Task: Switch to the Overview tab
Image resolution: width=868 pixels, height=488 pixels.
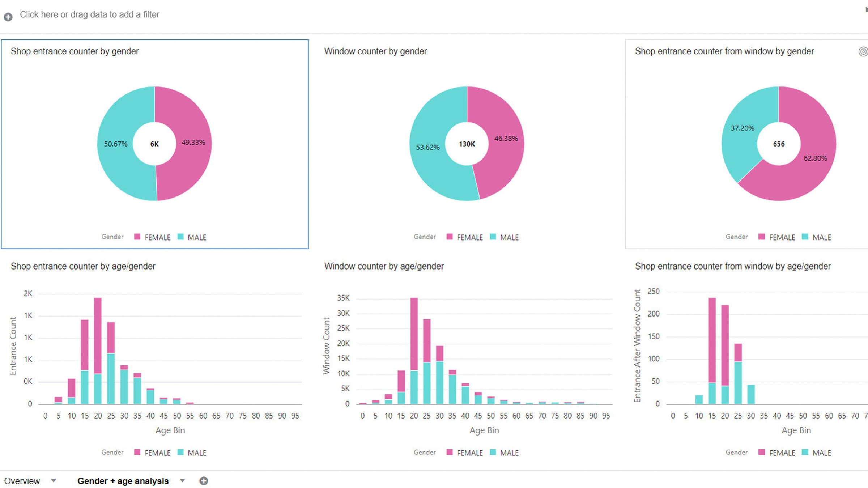Action: tap(22, 481)
